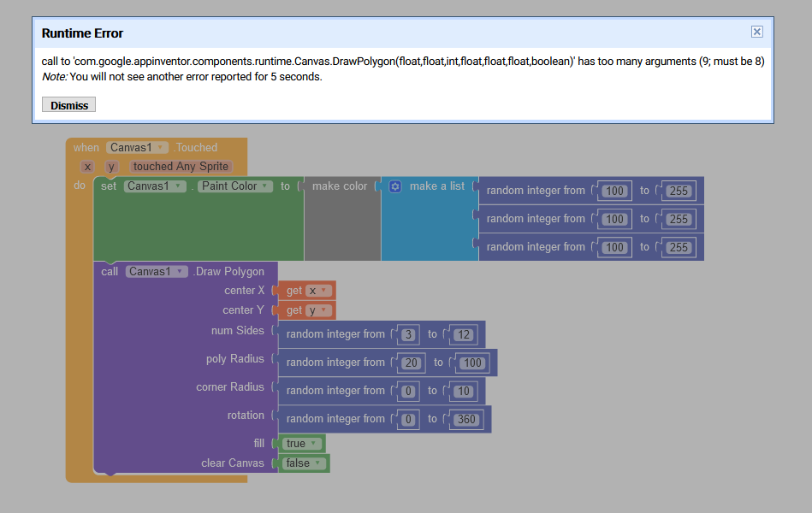Click the Runtime Error dialog title
This screenshot has width=812, height=513.
tap(82, 33)
